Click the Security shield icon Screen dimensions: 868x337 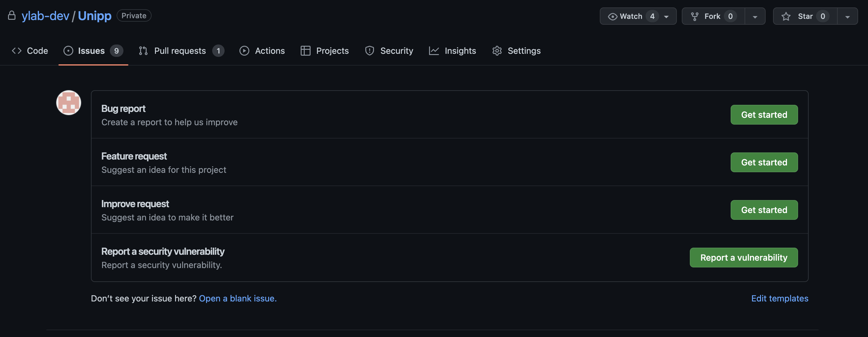pyautogui.click(x=369, y=51)
